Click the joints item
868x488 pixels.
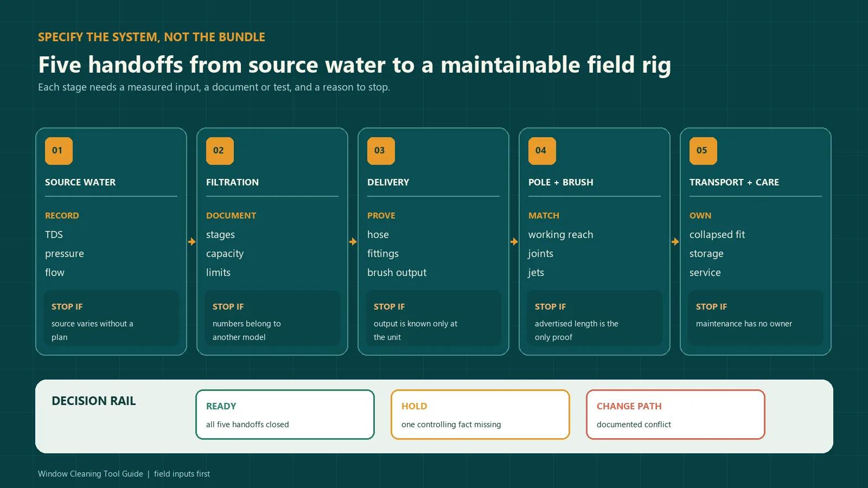pos(540,254)
